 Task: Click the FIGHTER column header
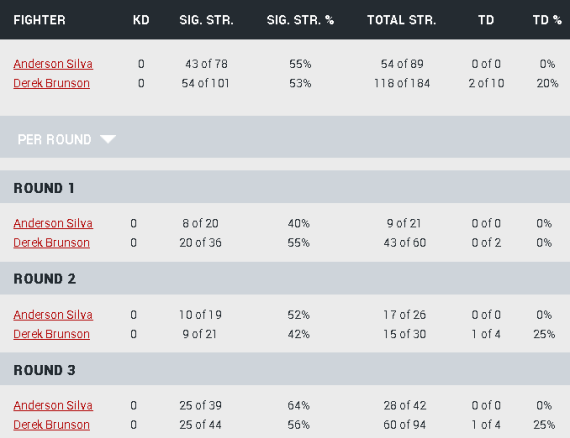pyautogui.click(x=40, y=20)
